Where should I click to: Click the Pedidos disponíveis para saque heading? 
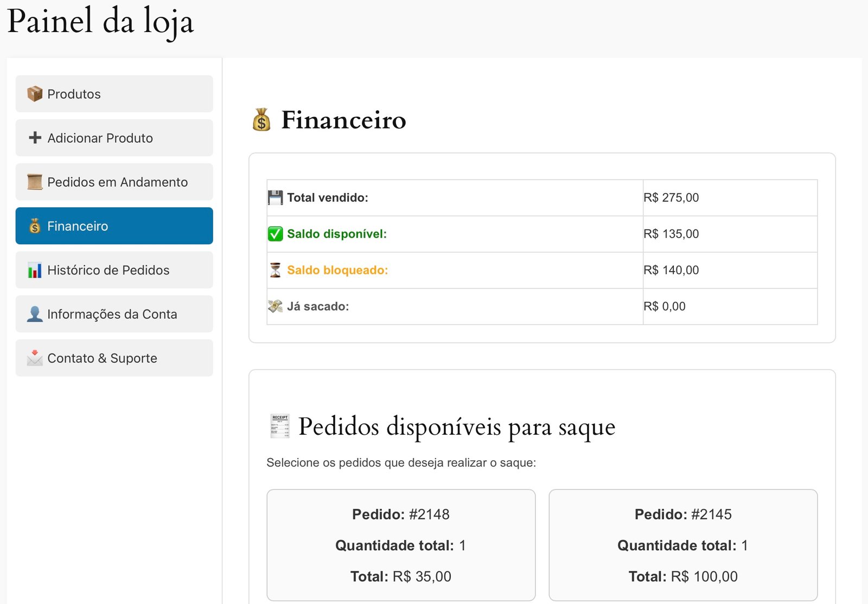[x=457, y=427]
